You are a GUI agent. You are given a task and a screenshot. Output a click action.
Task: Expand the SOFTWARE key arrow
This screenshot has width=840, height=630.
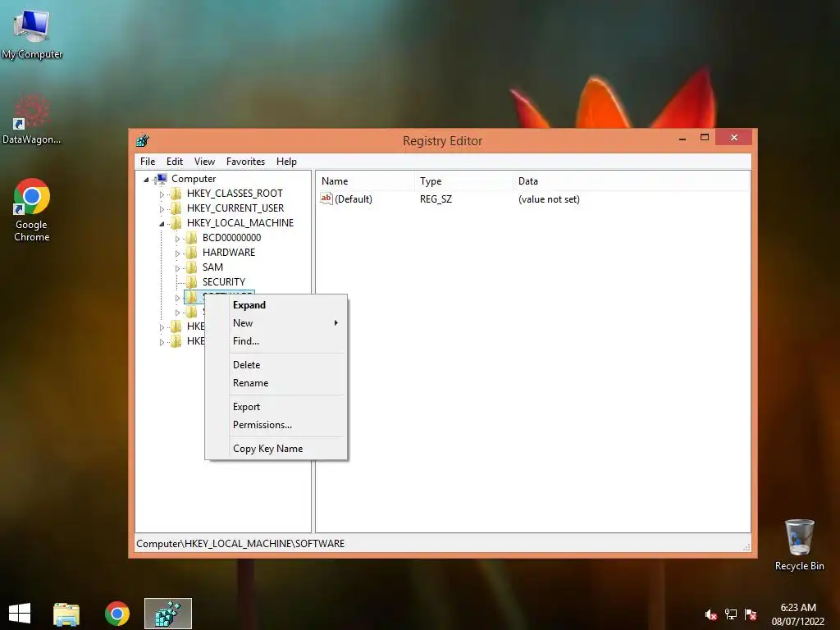(177, 298)
